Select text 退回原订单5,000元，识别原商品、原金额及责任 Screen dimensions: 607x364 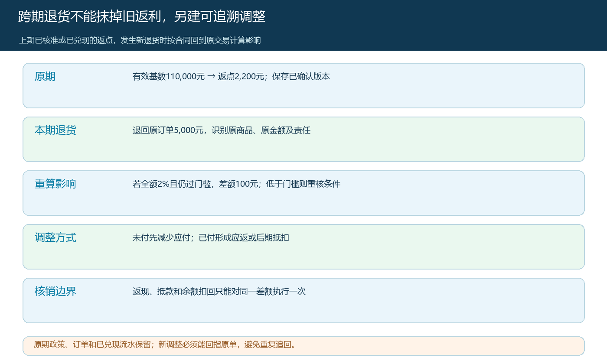(222, 130)
